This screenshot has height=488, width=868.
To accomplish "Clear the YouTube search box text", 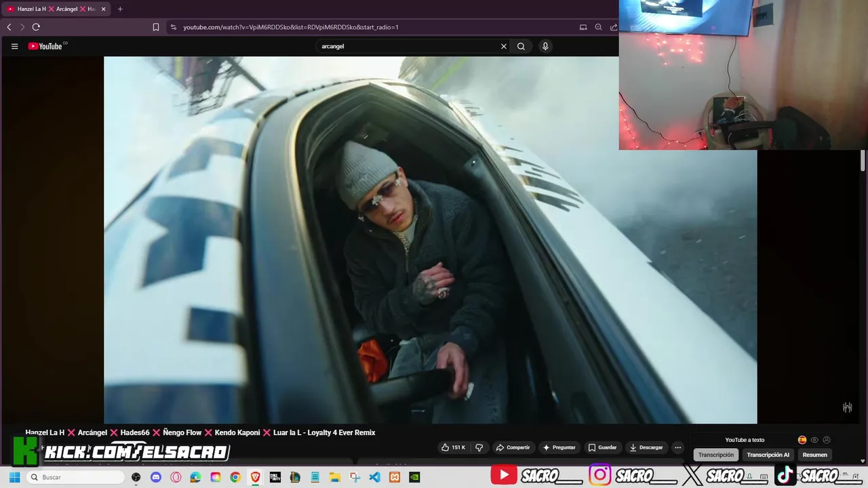I will 504,46.
